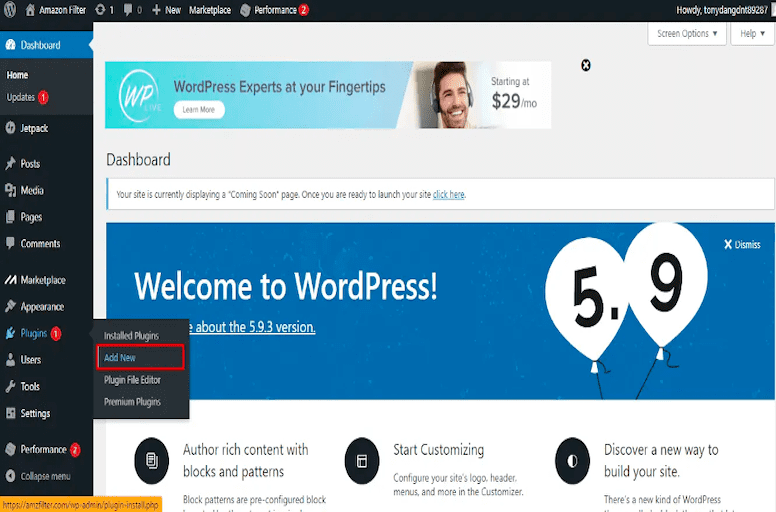Click the admin bar Performance red badge
776x512 pixels.
click(x=304, y=10)
